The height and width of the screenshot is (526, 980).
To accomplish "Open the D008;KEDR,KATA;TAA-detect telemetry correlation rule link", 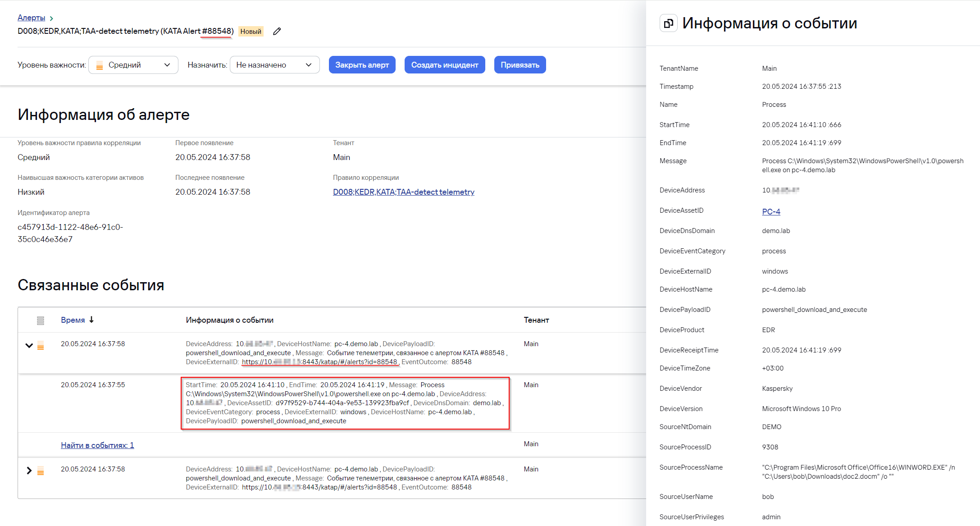I will point(404,192).
